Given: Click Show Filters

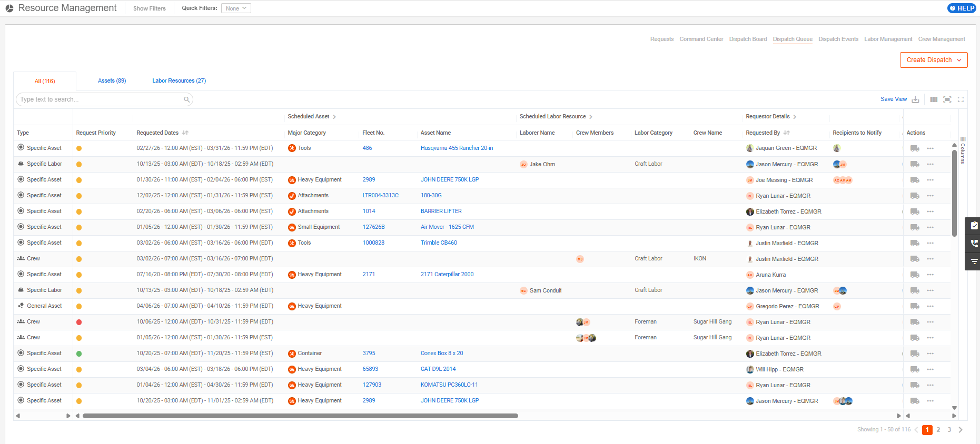Looking at the screenshot, I should (x=150, y=8).
